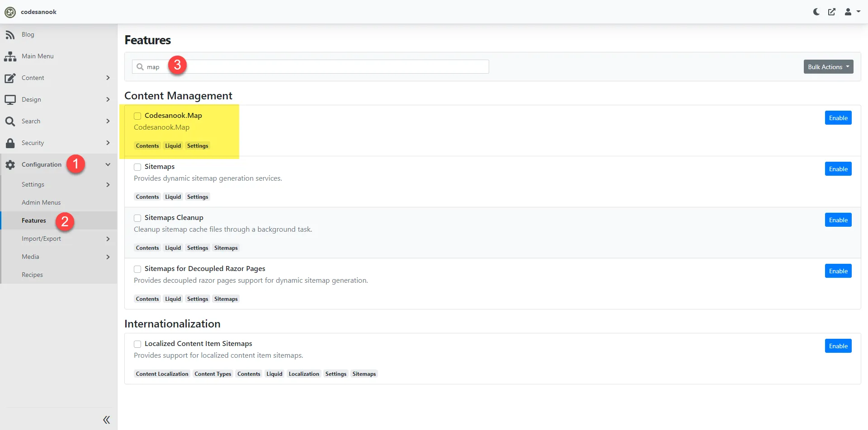Click Sitemaps tag under Sitemaps Cleanup
This screenshot has height=430, width=868.
tap(226, 248)
